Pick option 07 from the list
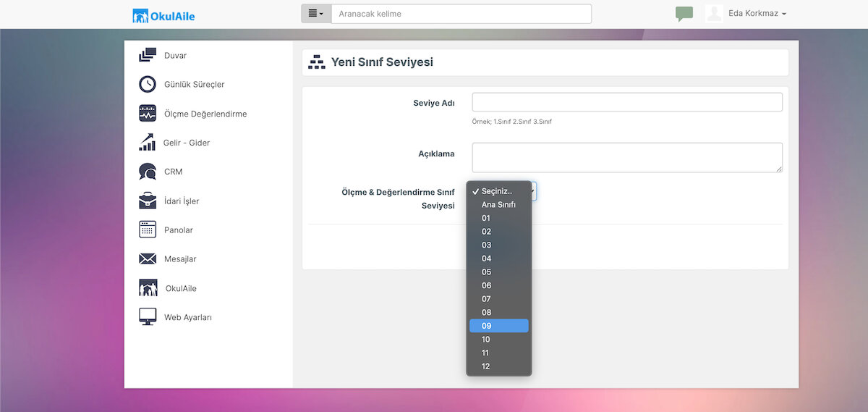 (499, 299)
